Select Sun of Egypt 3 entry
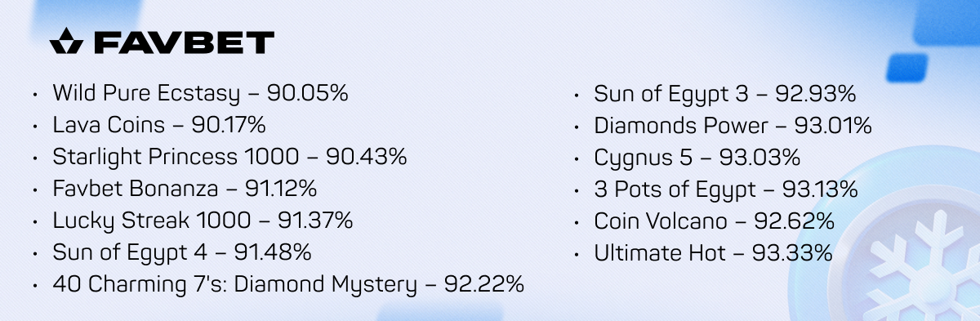This screenshot has height=321, width=980. (724, 94)
